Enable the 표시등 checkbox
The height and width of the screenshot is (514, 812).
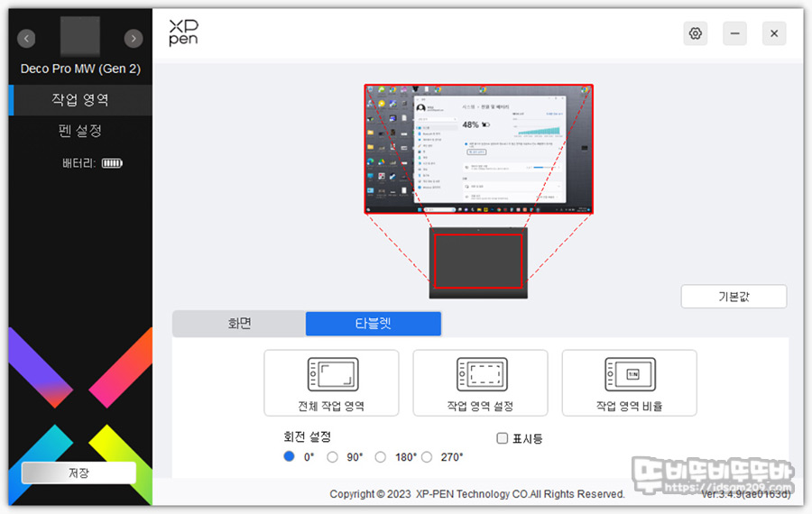(502, 438)
